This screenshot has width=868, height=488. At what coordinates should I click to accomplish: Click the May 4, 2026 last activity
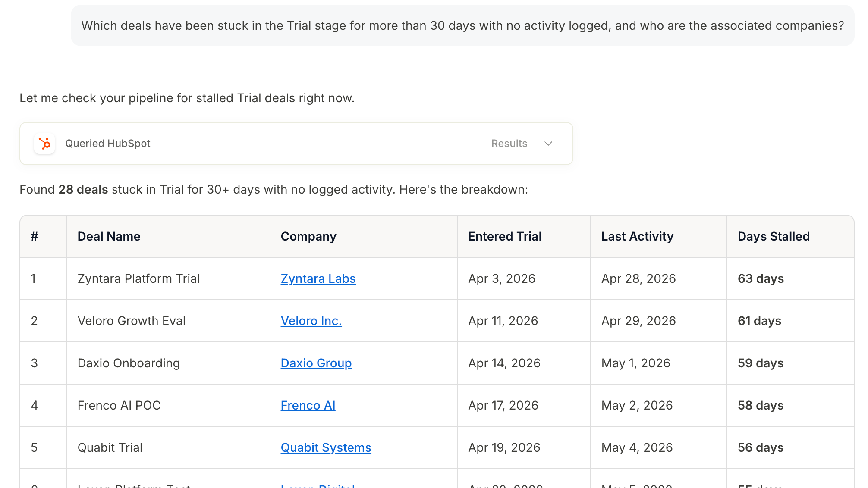point(637,448)
